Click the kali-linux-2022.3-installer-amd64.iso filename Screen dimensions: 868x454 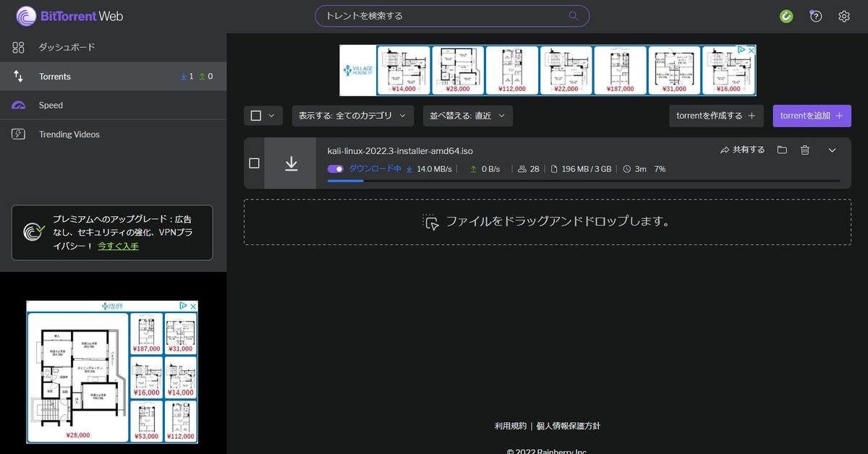400,151
